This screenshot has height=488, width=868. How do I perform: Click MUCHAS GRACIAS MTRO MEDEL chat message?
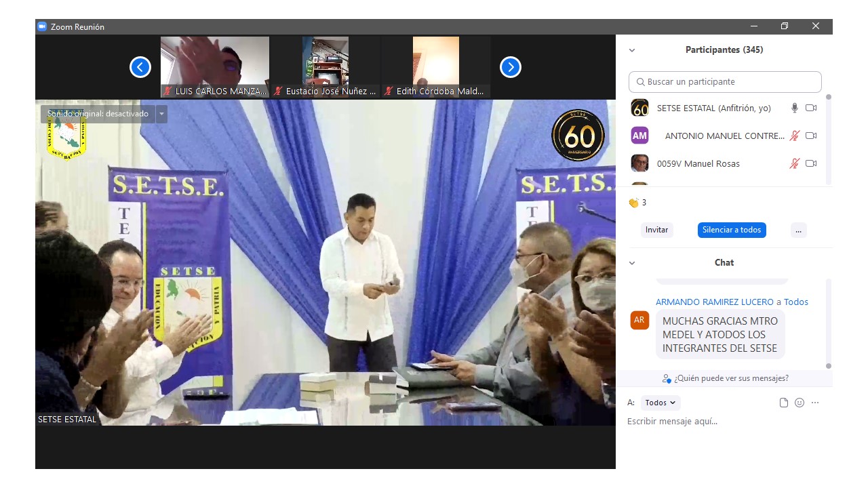point(720,334)
